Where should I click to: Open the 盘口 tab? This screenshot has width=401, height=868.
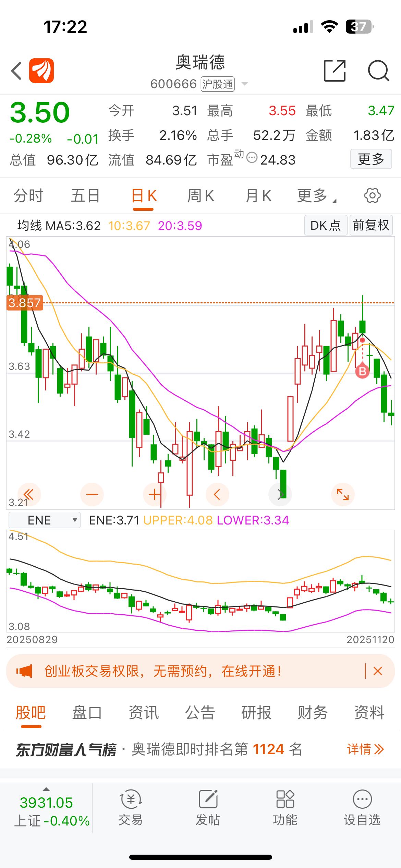pos(87,712)
